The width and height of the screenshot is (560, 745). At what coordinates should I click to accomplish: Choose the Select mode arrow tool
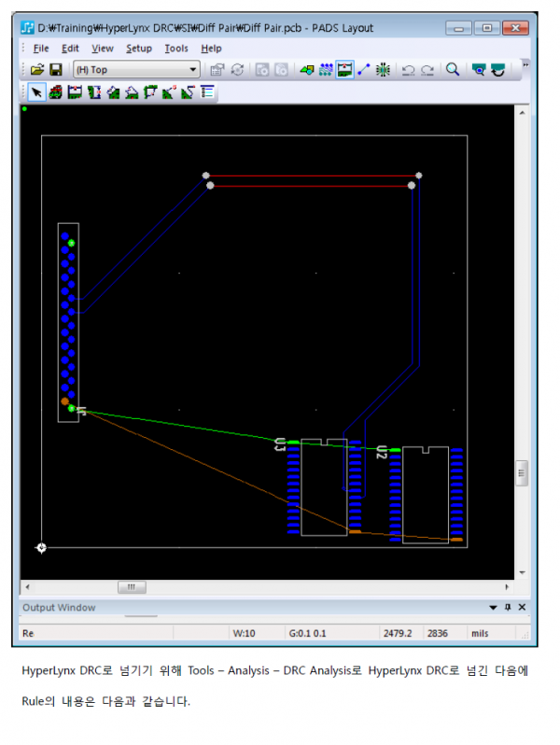click(x=36, y=92)
